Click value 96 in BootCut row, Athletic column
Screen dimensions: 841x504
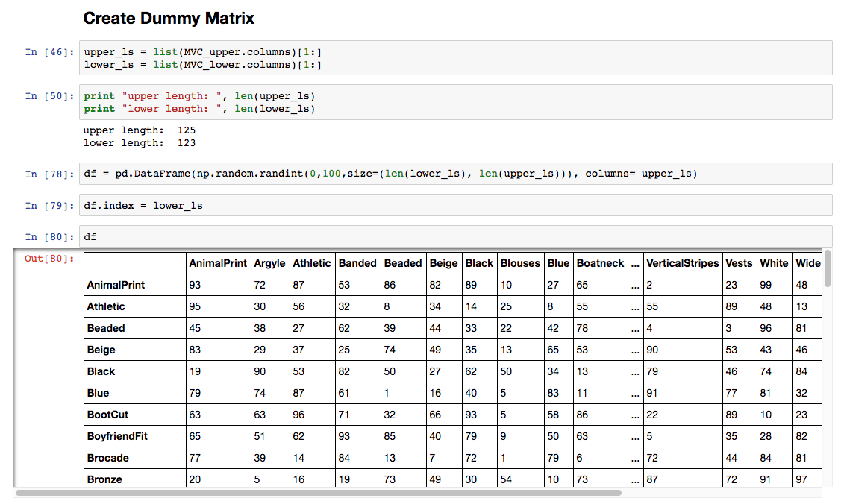pos(298,415)
